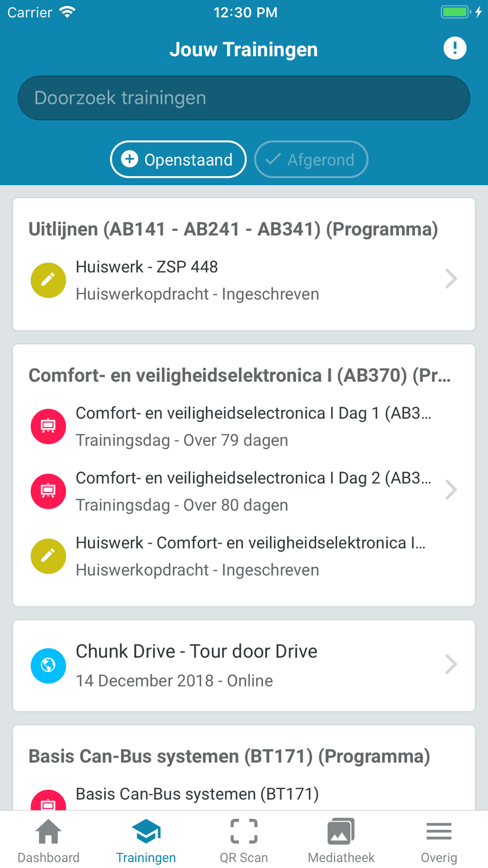Viewport: 488px width, 868px height.
Task: Open the Overig menu tab
Action: pos(439,841)
